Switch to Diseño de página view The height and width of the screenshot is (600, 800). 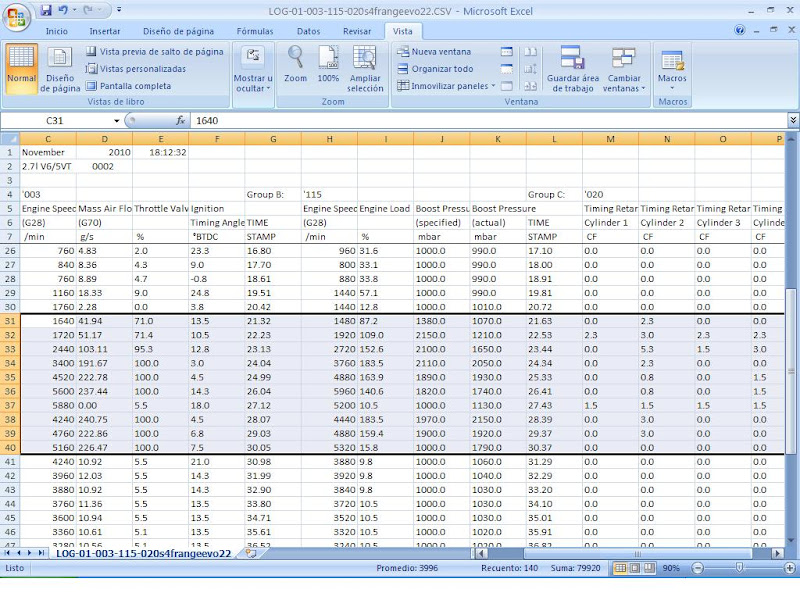[x=60, y=68]
